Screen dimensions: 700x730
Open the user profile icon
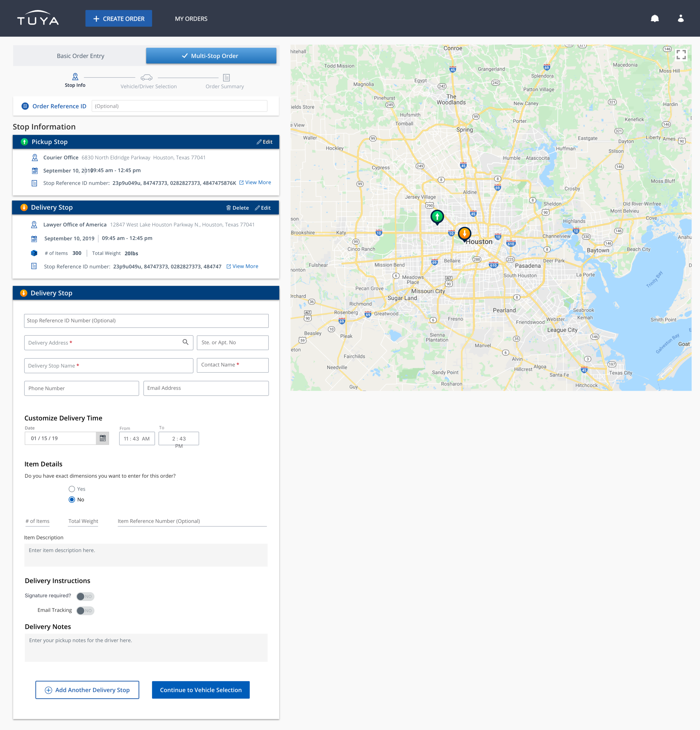pos(681,18)
